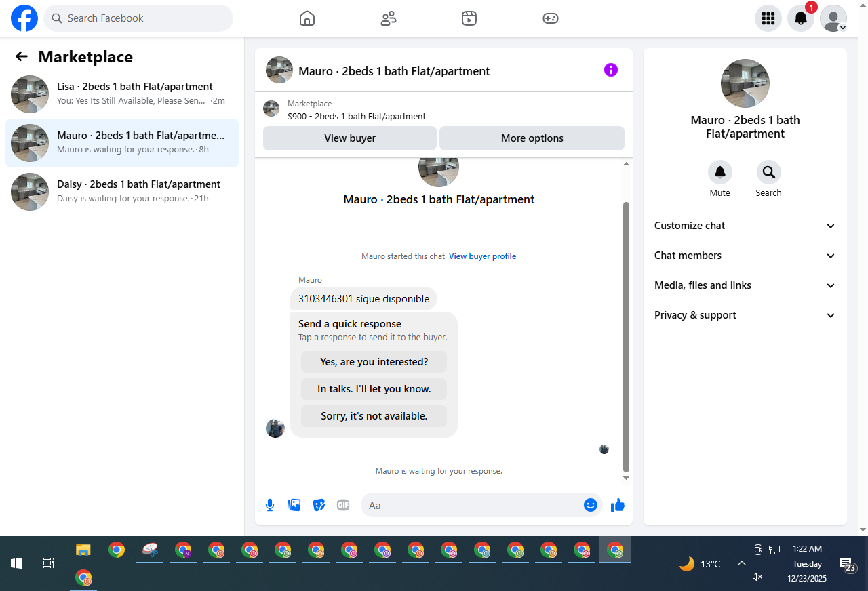Open the 13°C weather widget on taskbar
The width and height of the screenshot is (868, 591).
tap(700, 563)
